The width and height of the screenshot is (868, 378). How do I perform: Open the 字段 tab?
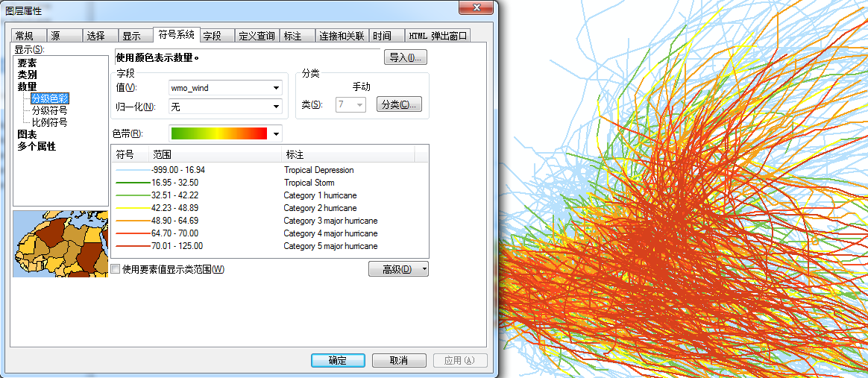(x=216, y=36)
